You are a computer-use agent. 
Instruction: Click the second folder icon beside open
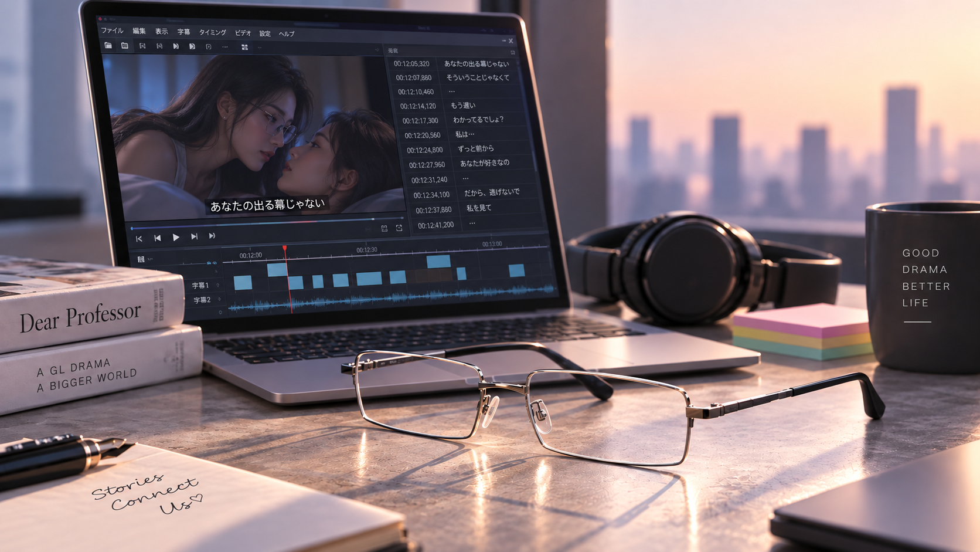coord(125,45)
